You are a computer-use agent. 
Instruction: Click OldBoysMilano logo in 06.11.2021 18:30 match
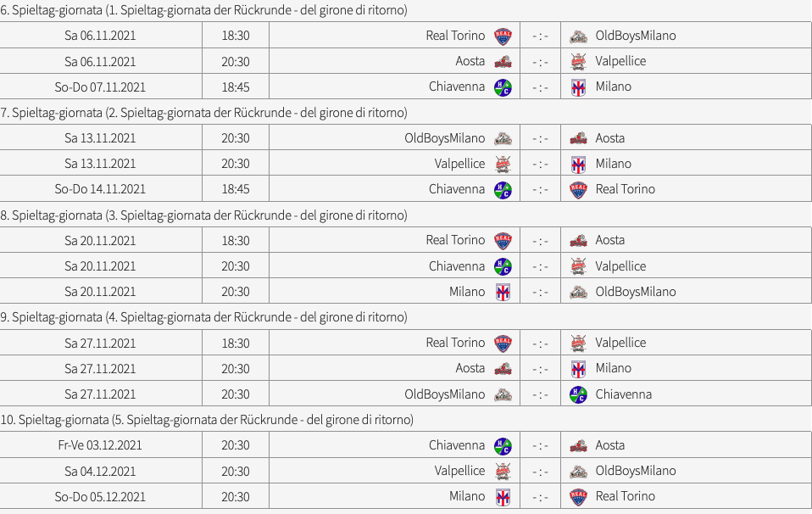[x=578, y=36]
